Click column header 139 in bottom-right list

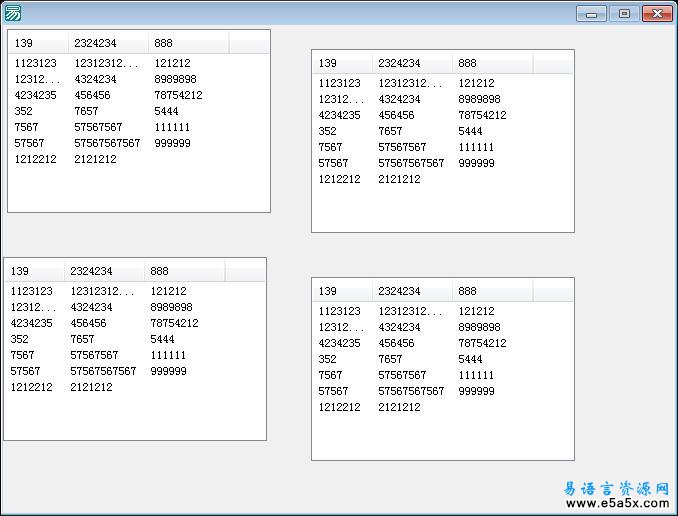tap(342, 291)
